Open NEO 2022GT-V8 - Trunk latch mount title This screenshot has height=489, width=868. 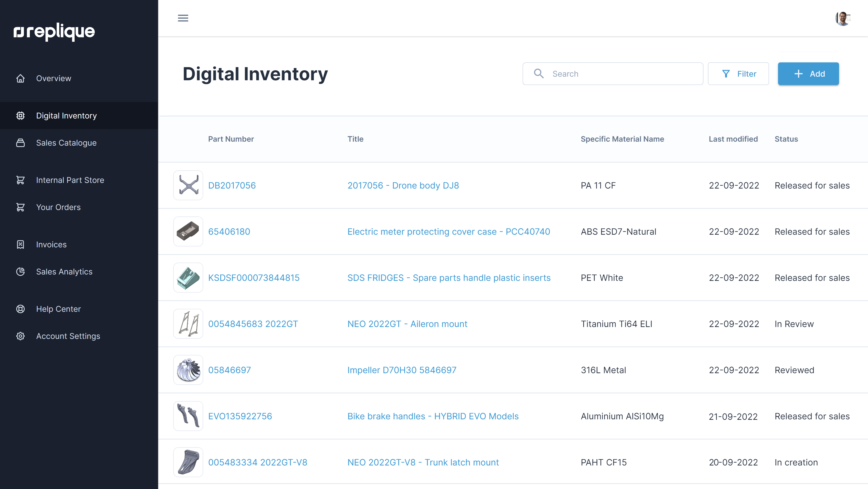(x=423, y=462)
